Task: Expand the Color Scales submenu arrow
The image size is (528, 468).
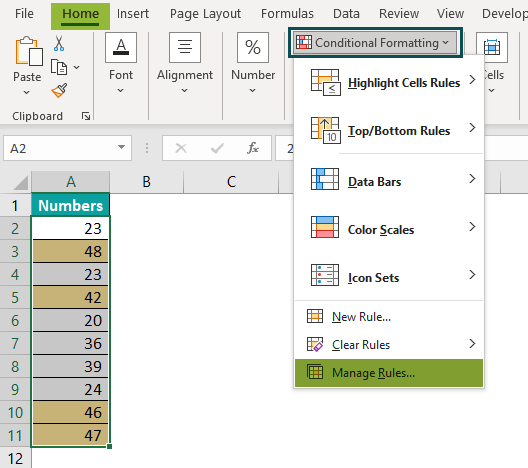Action: (x=472, y=227)
